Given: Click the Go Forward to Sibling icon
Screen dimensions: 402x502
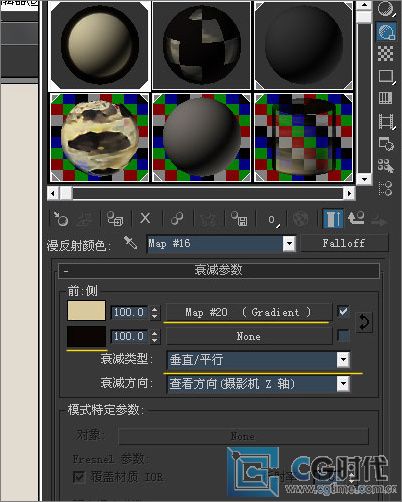Looking at the screenshot, I should click(379, 220).
